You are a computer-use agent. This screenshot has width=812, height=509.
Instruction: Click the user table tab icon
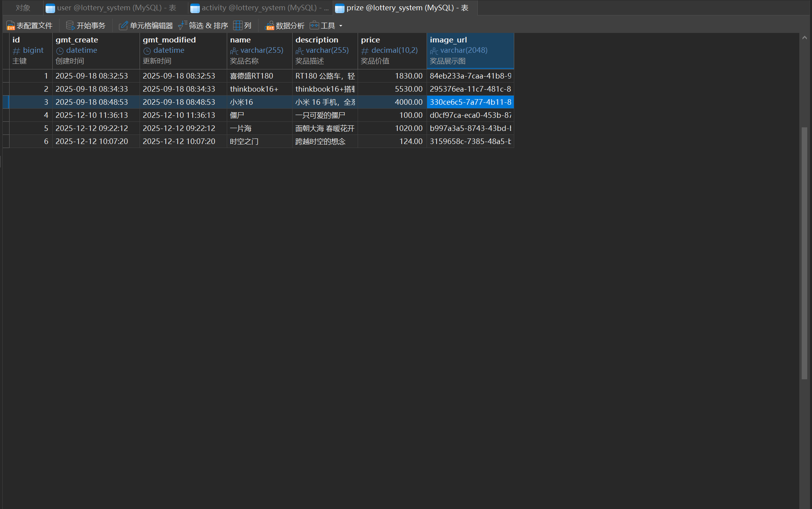[50, 8]
